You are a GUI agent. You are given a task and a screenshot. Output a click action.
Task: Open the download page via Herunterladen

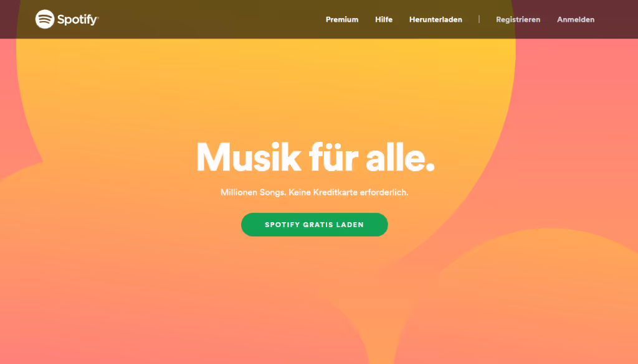[436, 19]
